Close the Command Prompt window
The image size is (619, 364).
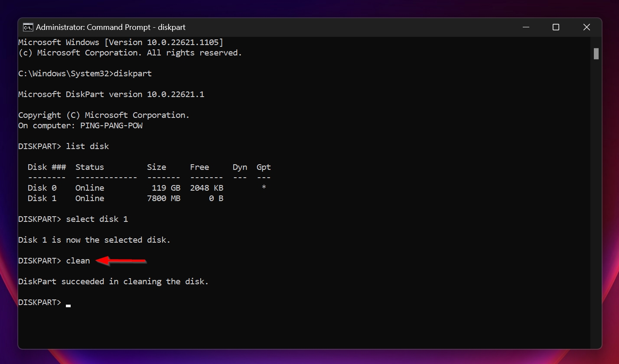pyautogui.click(x=586, y=27)
